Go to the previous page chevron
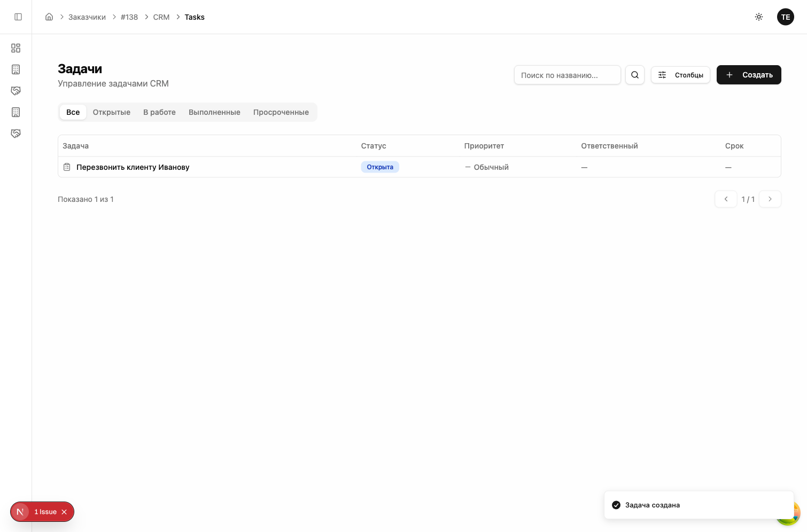This screenshot has width=807, height=532. (726, 199)
